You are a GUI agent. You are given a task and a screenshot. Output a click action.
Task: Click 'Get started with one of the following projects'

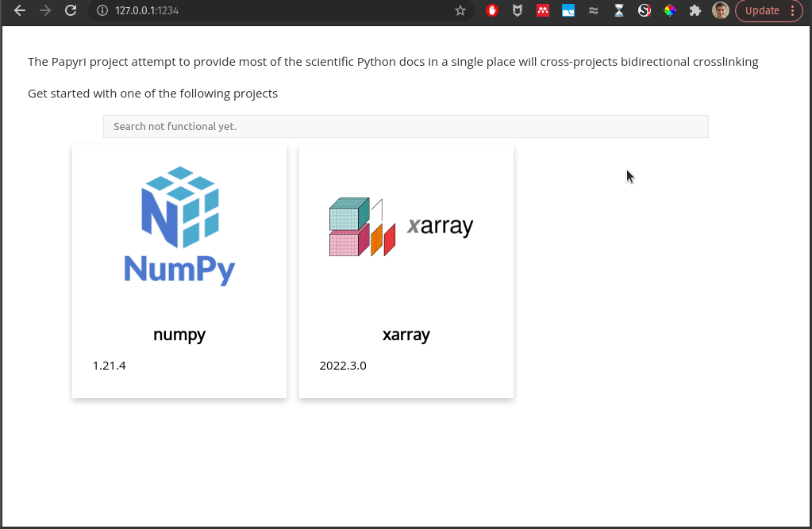pos(152,93)
